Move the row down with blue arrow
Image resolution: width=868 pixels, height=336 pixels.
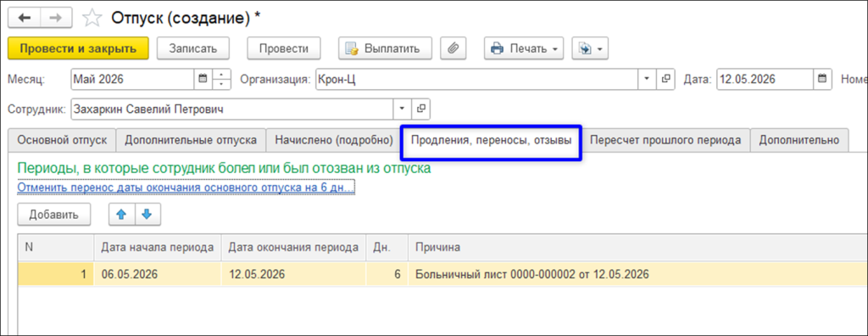147,215
